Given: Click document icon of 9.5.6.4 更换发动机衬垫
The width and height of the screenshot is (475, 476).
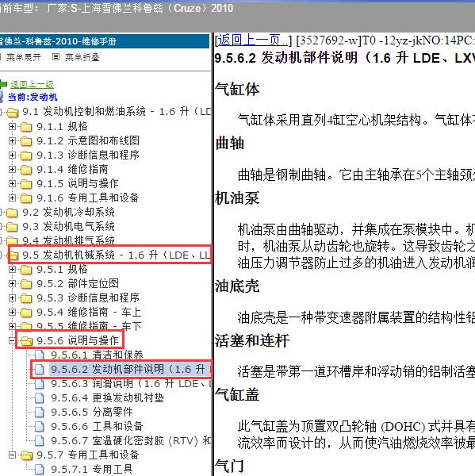Looking at the screenshot, I should pyautogui.click(x=40, y=398).
